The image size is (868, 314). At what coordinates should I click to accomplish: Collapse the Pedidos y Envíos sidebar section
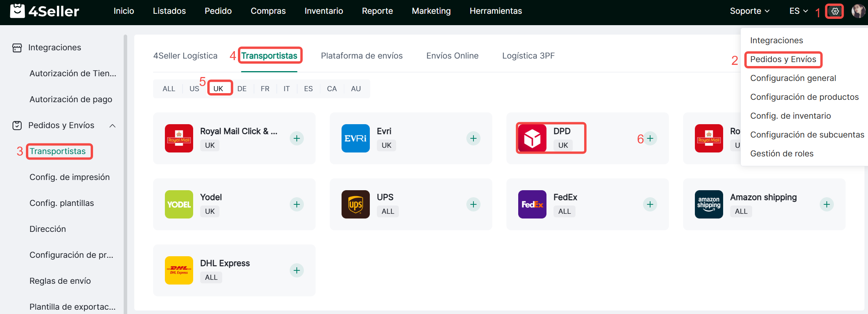pyautogui.click(x=112, y=126)
